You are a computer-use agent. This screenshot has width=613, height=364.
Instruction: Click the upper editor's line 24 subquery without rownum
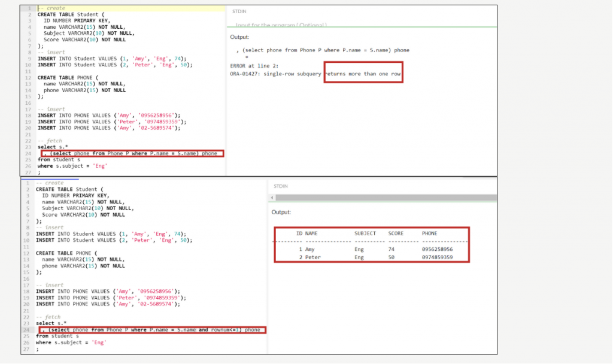[x=131, y=153]
